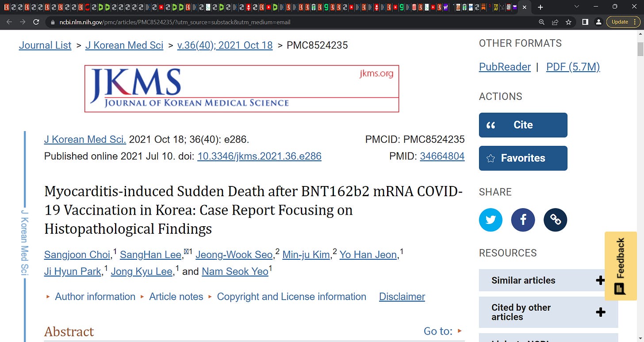Open author Jong Kyu Lee link

coord(142,271)
